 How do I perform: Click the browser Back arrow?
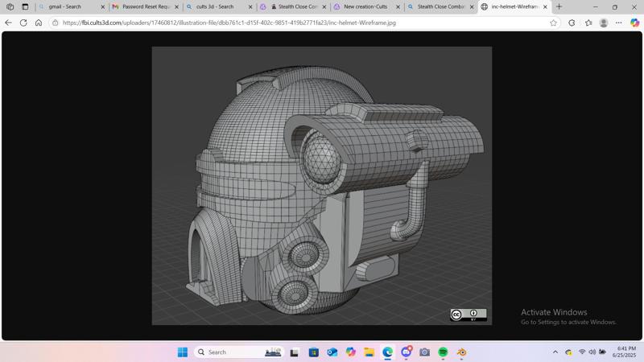pyautogui.click(x=9, y=23)
